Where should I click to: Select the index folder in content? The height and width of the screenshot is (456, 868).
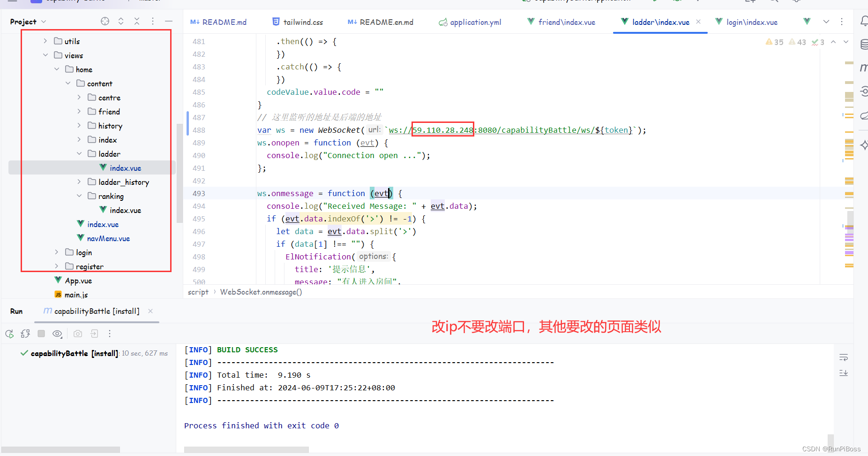(102, 140)
